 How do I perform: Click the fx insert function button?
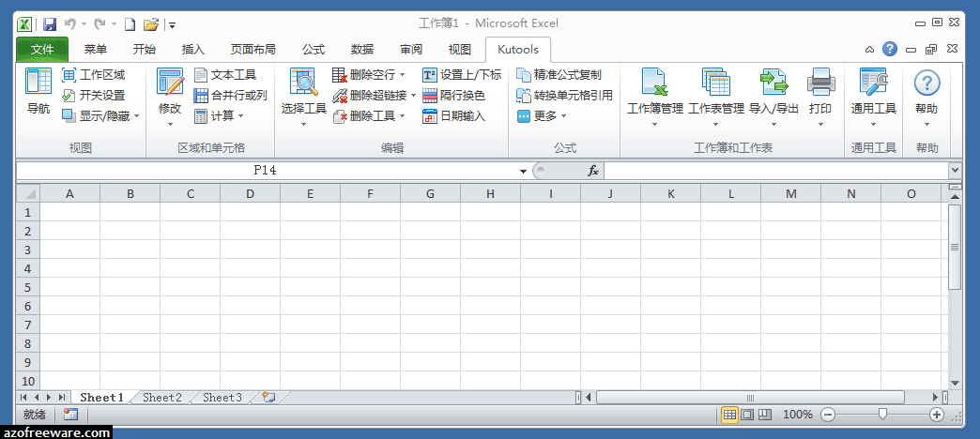(x=593, y=171)
